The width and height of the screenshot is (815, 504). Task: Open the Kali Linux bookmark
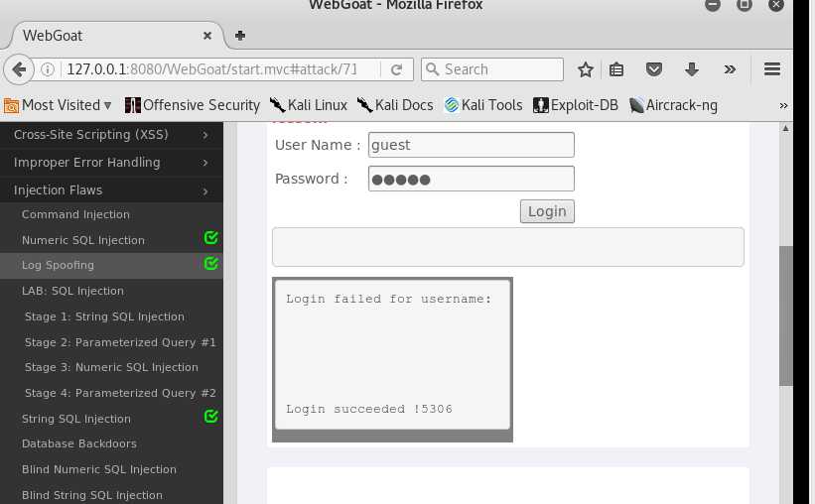(308, 105)
